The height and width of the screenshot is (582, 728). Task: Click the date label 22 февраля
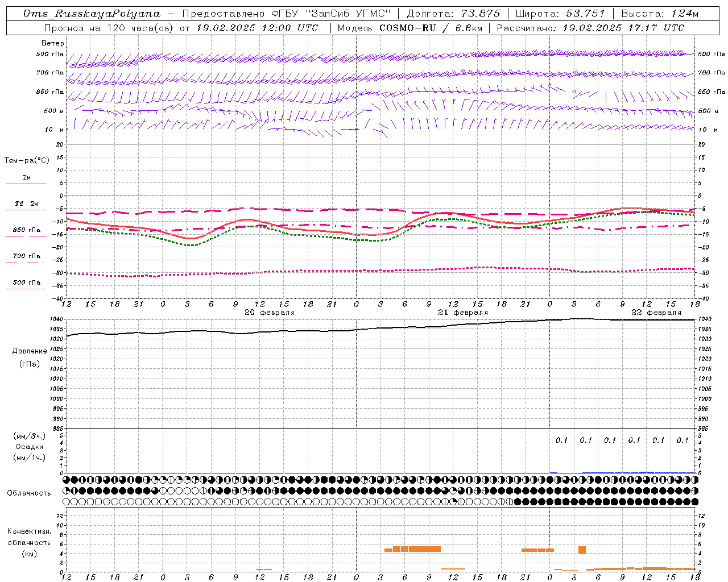(656, 313)
